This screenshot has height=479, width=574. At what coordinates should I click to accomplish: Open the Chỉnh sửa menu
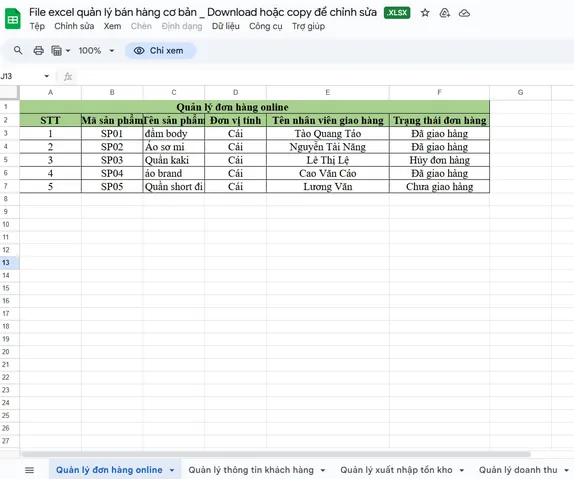74,26
